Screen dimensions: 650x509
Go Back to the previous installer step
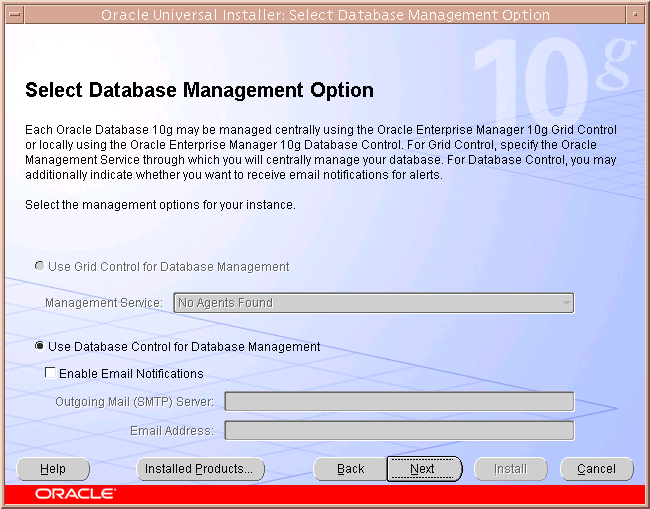[x=350, y=469]
